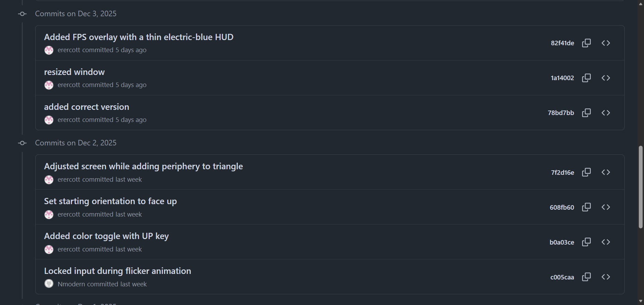Copy full SHA for commit 7f2d16e
Screen dimensions: 644x305
[x=586, y=172]
